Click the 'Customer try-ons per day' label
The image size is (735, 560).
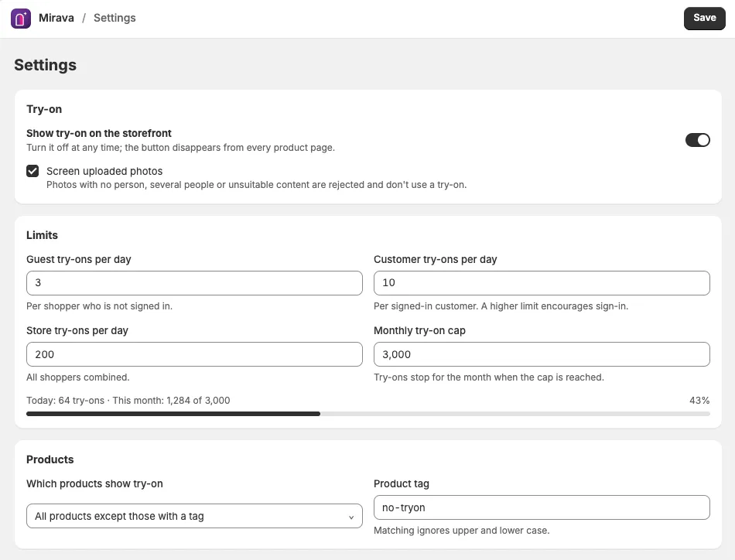click(435, 260)
